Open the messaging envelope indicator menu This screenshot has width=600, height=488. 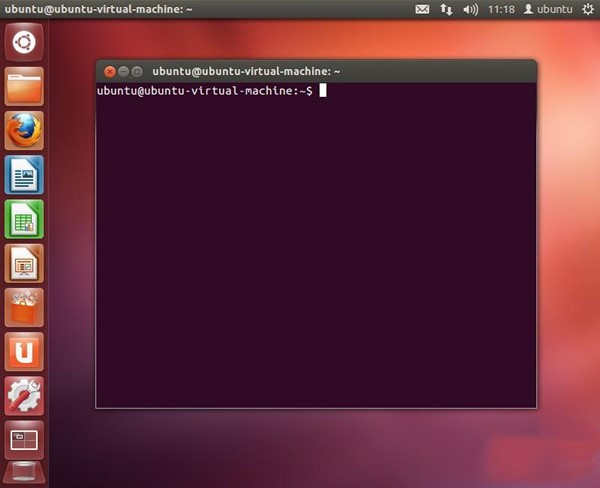(422, 9)
